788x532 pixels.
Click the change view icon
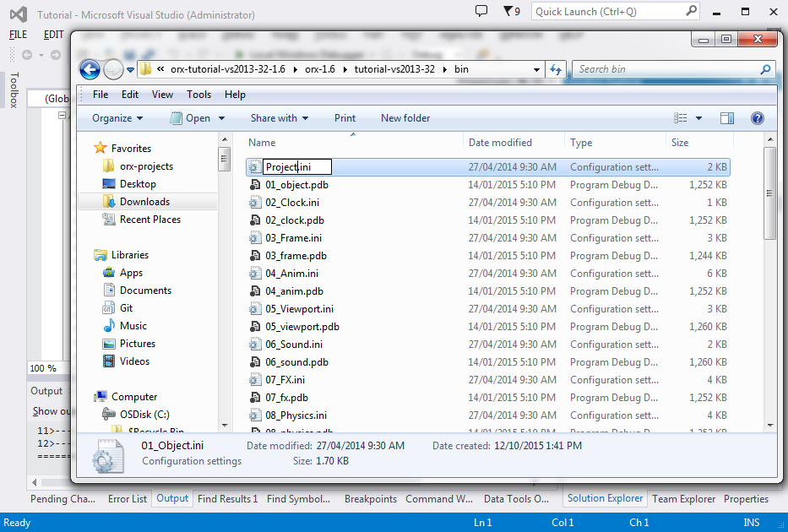tap(681, 118)
